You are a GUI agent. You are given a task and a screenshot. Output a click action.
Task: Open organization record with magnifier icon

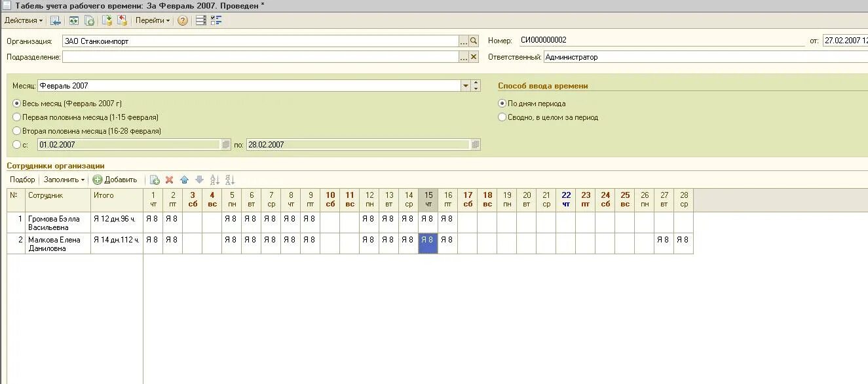click(474, 41)
